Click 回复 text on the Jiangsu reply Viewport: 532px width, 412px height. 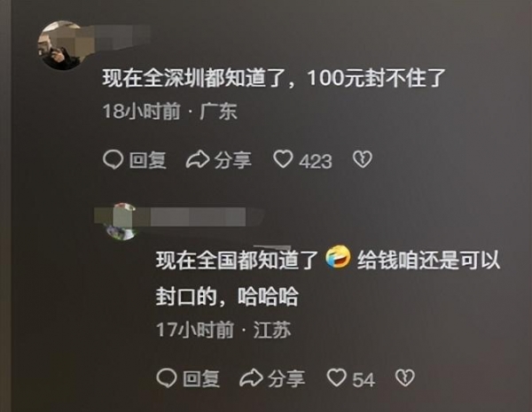click(x=201, y=378)
